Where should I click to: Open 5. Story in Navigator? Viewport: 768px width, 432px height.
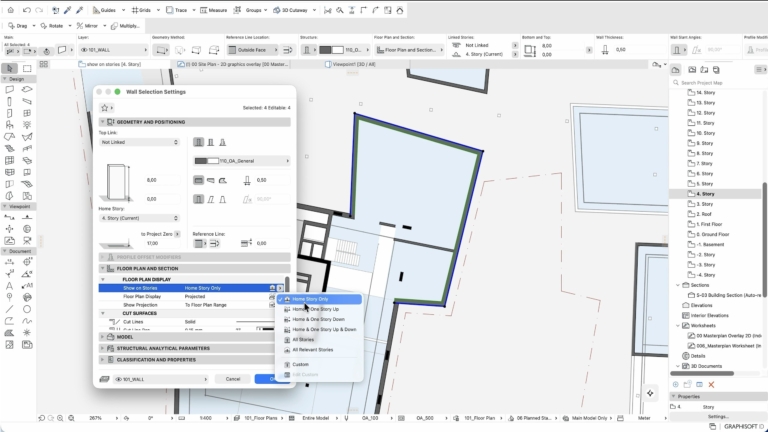[704, 184]
